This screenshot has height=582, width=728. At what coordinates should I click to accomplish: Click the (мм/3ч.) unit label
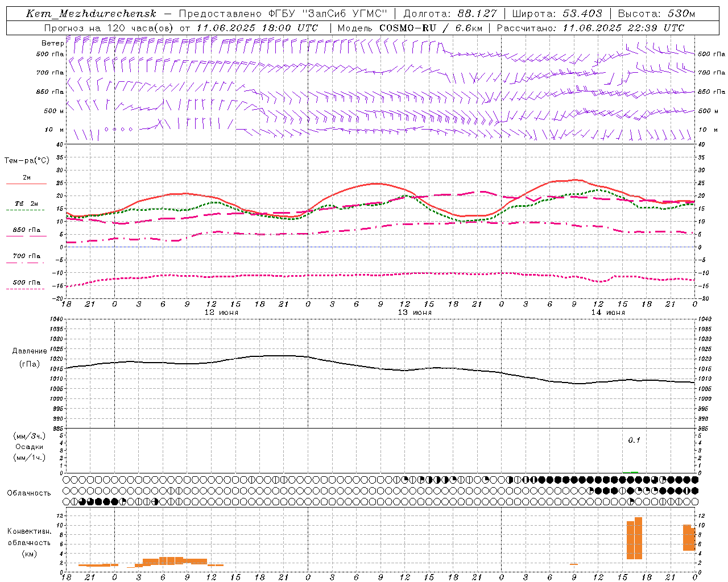30,436
